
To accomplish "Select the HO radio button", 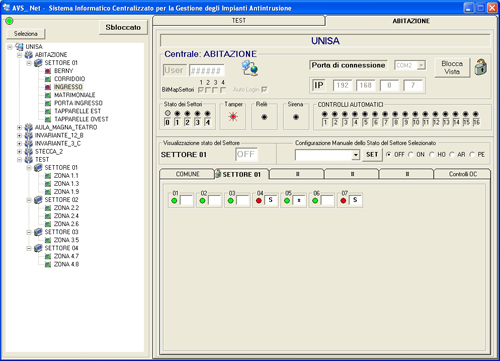I will [x=432, y=155].
